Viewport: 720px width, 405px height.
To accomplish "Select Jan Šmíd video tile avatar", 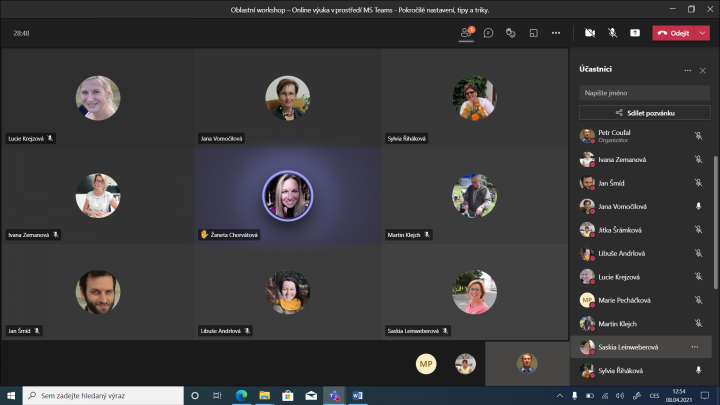I will 98,292.
